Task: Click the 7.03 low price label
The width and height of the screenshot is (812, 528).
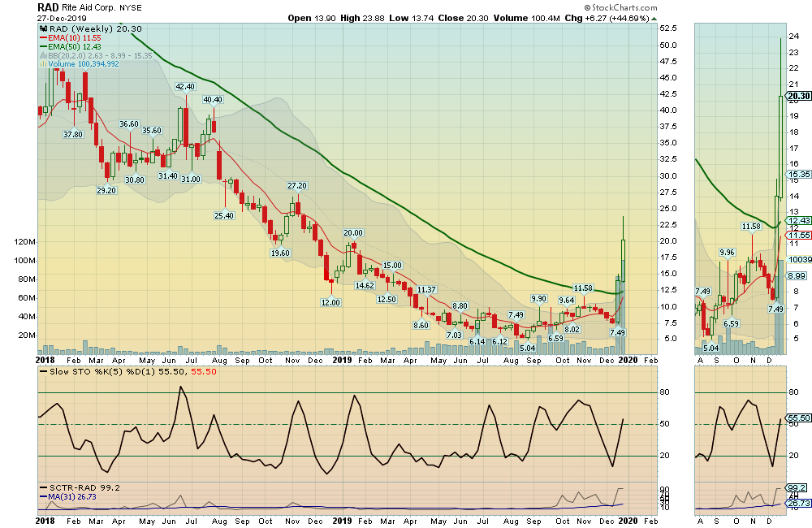Action: click(454, 335)
